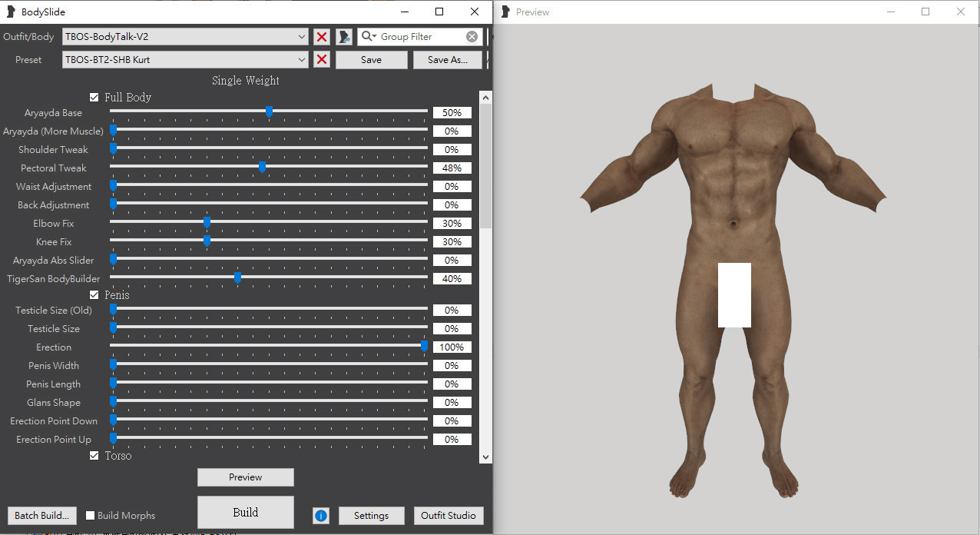Screen dimensions: 980x535
Task: Open the Preview button below the sliders
Action: 246,477
